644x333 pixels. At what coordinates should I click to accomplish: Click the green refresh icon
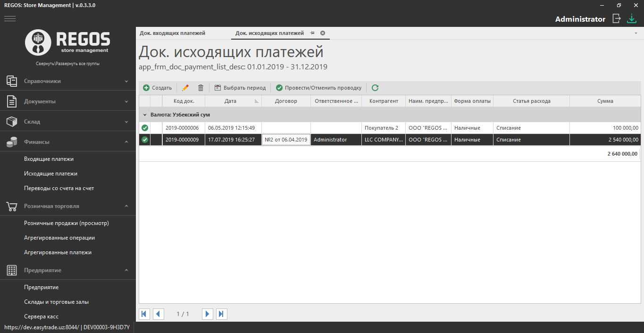[375, 88]
